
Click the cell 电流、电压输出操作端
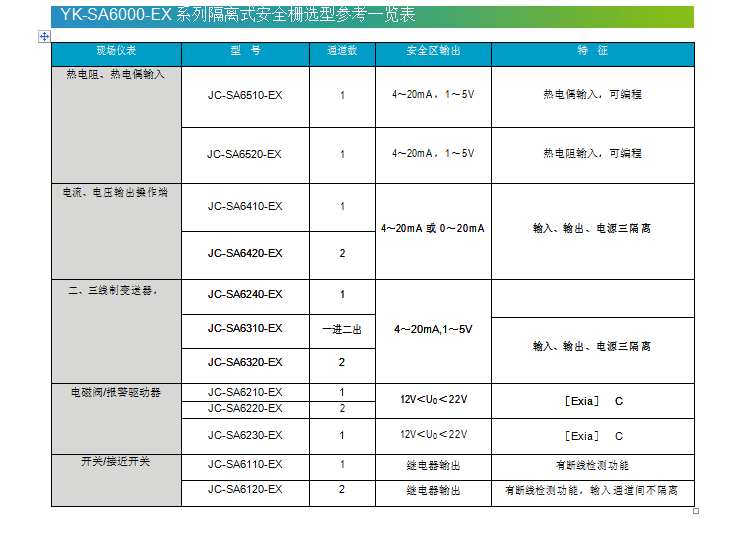point(116,231)
